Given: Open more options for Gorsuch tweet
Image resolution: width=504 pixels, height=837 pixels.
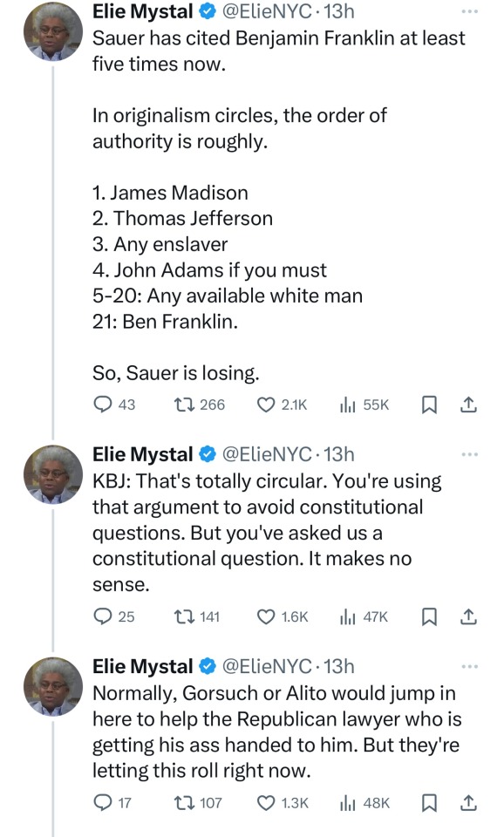Looking at the screenshot, I should click(469, 666).
